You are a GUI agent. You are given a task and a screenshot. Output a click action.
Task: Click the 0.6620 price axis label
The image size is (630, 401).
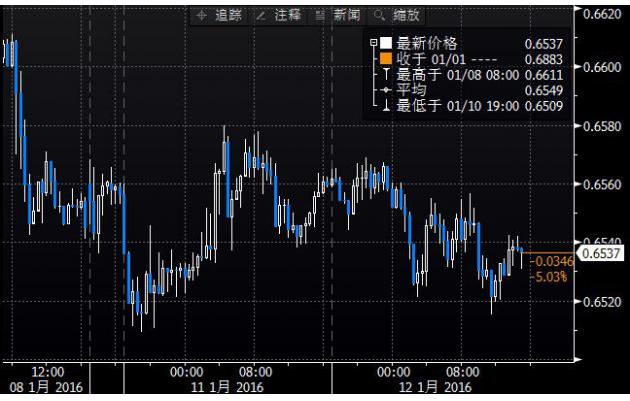pyautogui.click(x=602, y=14)
